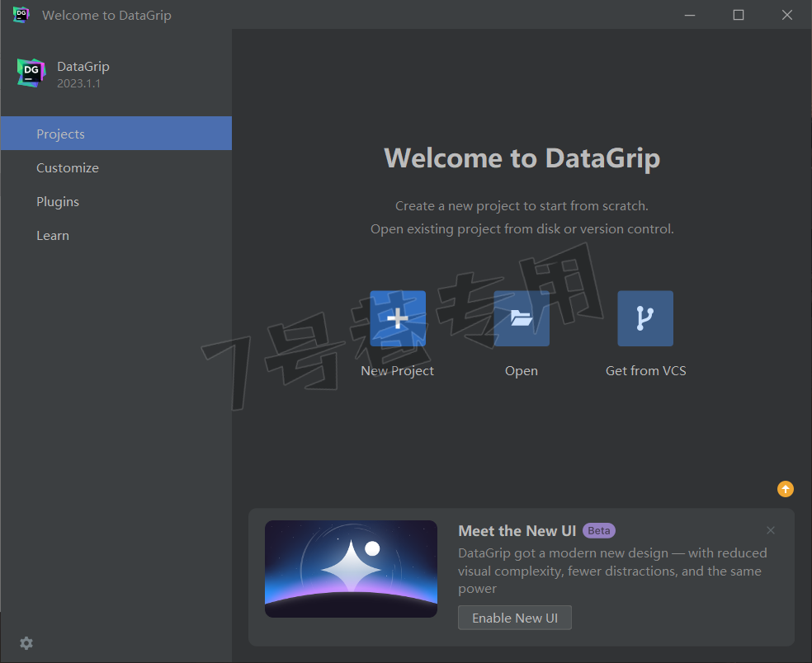Viewport: 812px width, 663px height.
Task: Click the Open text label
Action: (x=522, y=370)
